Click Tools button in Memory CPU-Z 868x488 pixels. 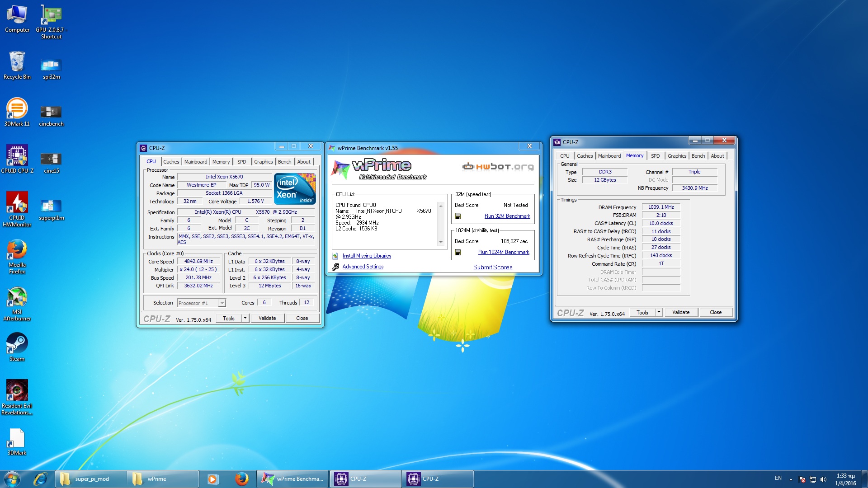coord(642,312)
